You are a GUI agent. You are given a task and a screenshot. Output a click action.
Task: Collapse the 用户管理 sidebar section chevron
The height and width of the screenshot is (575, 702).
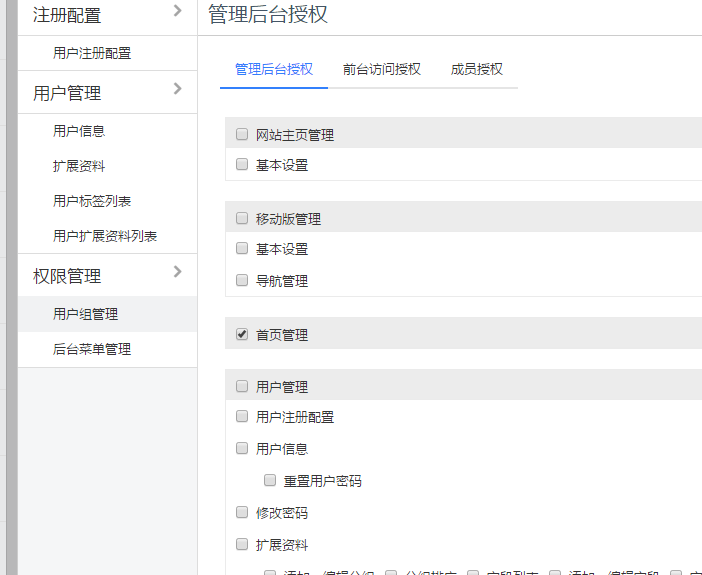tap(177, 89)
